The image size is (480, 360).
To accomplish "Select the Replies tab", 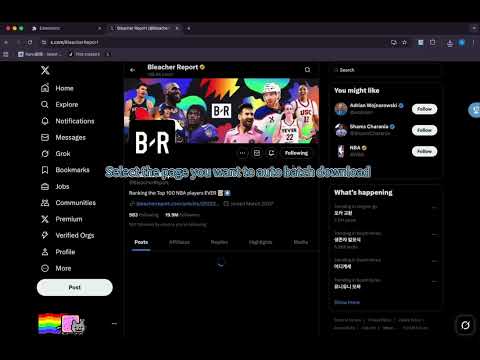I will [x=219, y=242].
